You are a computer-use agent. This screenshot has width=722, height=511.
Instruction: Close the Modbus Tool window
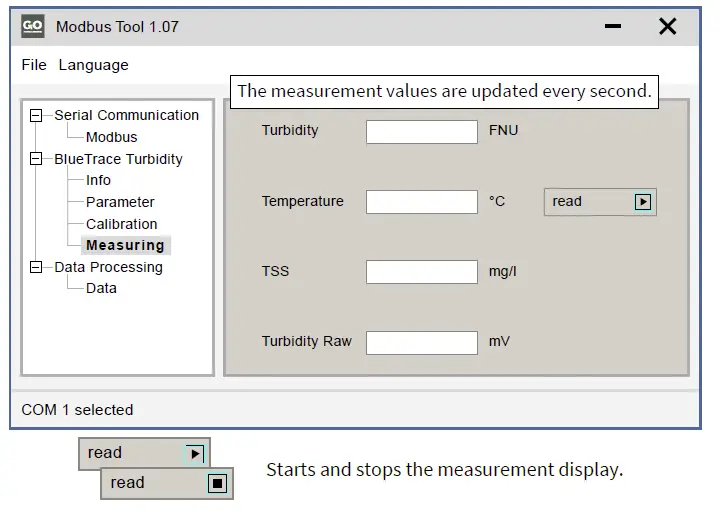668,26
